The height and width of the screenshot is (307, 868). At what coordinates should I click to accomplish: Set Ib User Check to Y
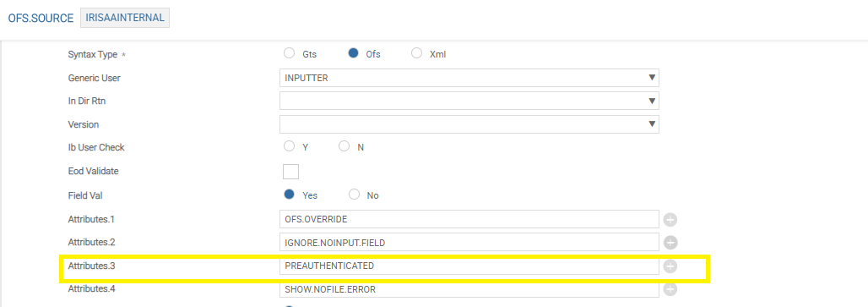(x=289, y=147)
